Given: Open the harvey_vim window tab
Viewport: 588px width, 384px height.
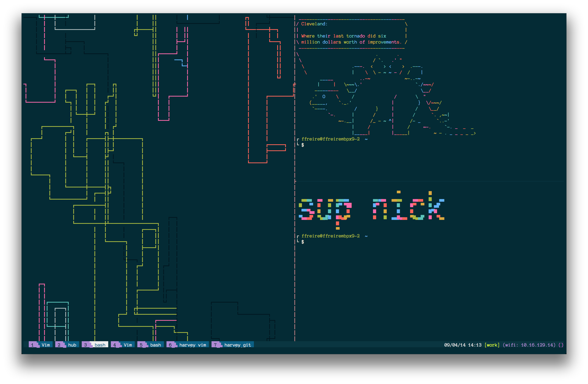Looking at the screenshot, I should 187,345.
